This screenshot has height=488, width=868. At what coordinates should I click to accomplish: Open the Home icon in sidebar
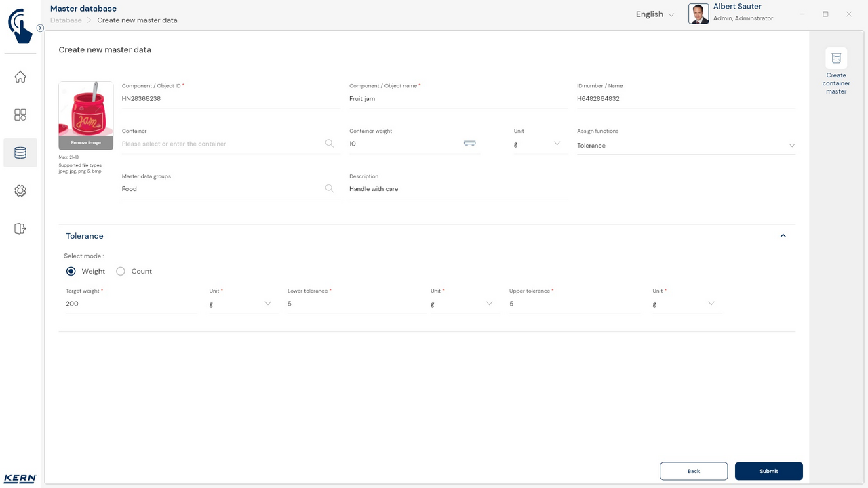[x=20, y=77]
